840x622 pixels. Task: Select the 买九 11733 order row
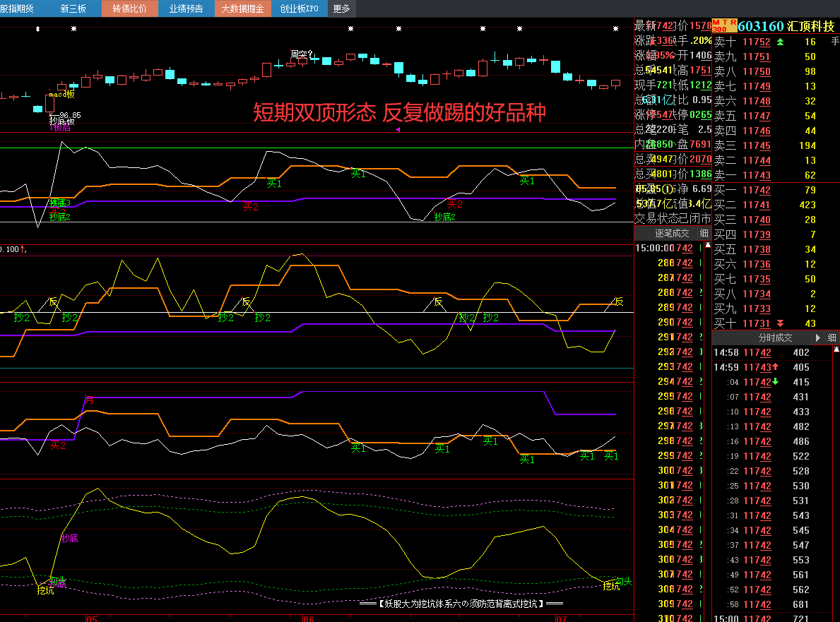coord(776,309)
